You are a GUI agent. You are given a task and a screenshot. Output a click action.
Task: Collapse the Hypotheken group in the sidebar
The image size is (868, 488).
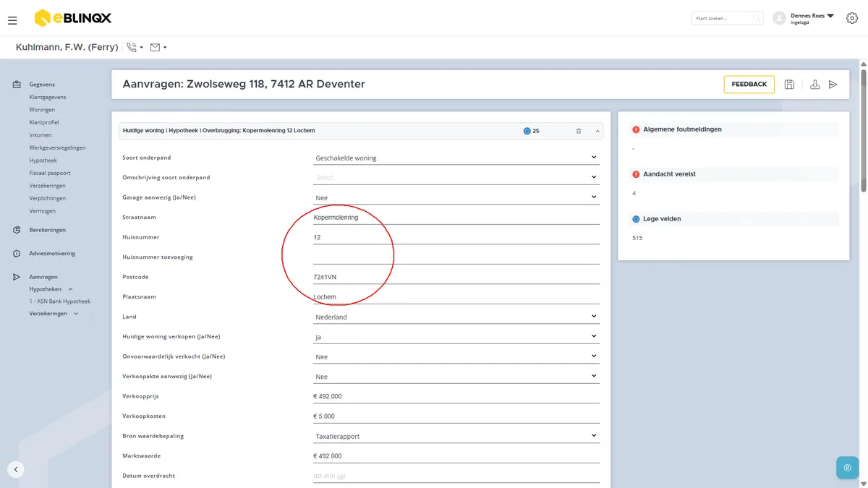[x=70, y=289]
